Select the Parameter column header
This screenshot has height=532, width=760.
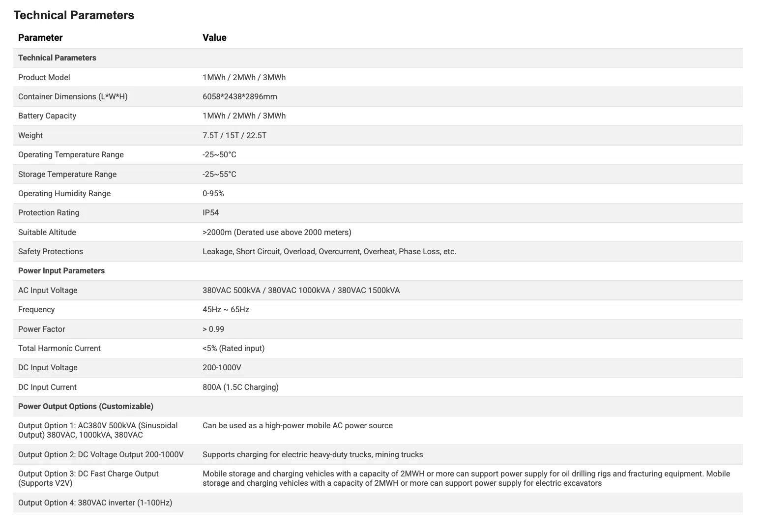[x=40, y=38]
